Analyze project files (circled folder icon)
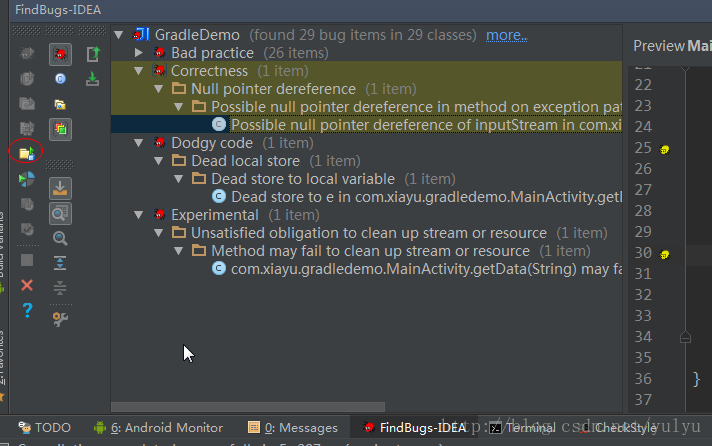 27,154
